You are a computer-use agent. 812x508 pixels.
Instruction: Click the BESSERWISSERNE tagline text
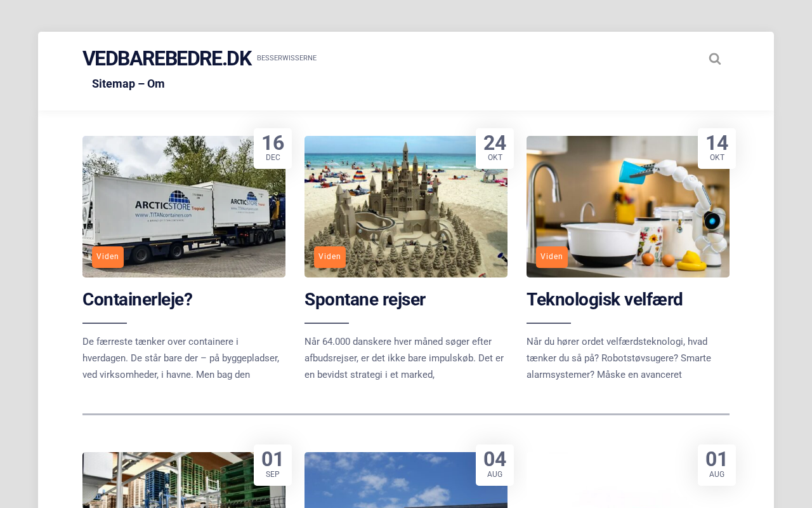tap(287, 58)
